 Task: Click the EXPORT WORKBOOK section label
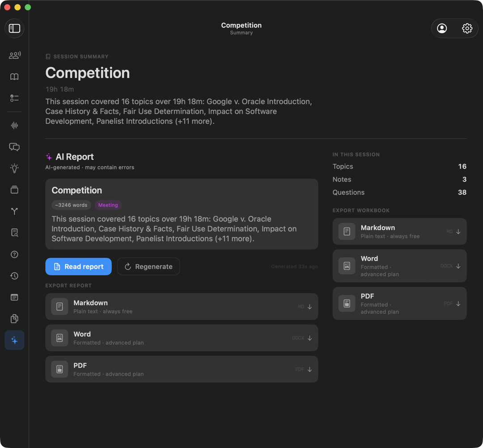click(361, 211)
